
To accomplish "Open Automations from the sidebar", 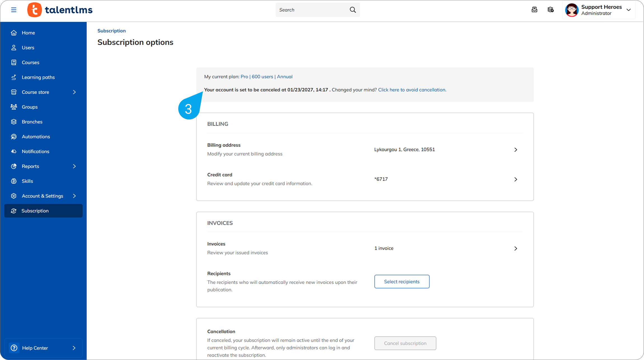I will pyautogui.click(x=36, y=136).
